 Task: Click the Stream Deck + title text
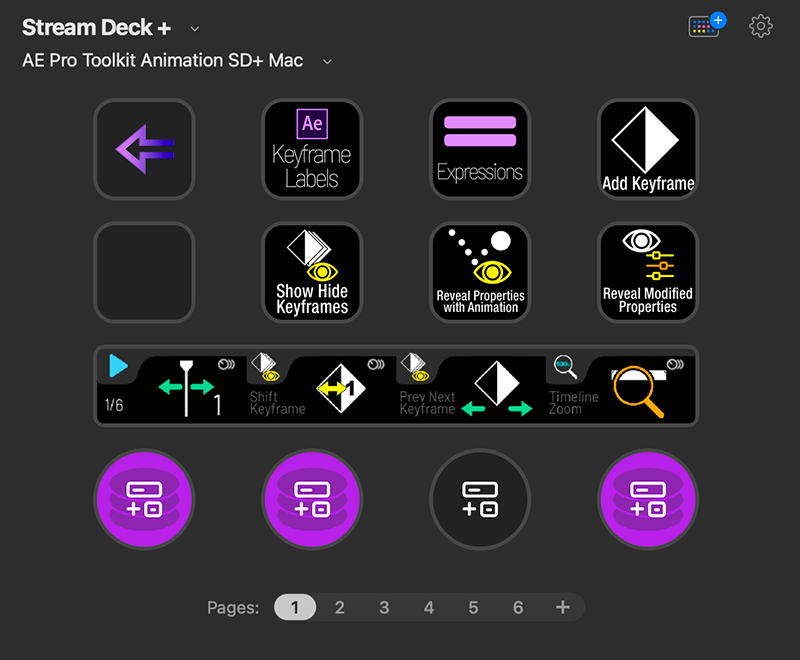pos(96,28)
